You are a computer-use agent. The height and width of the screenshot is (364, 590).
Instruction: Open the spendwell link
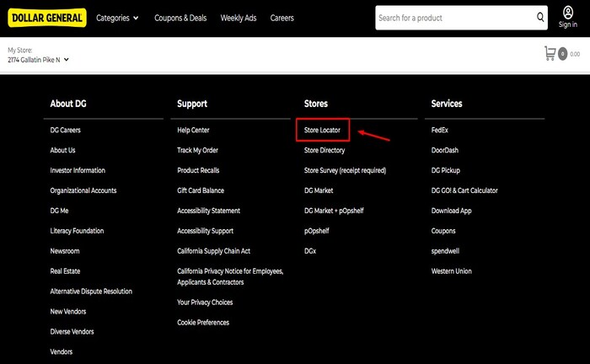point(445,251)
